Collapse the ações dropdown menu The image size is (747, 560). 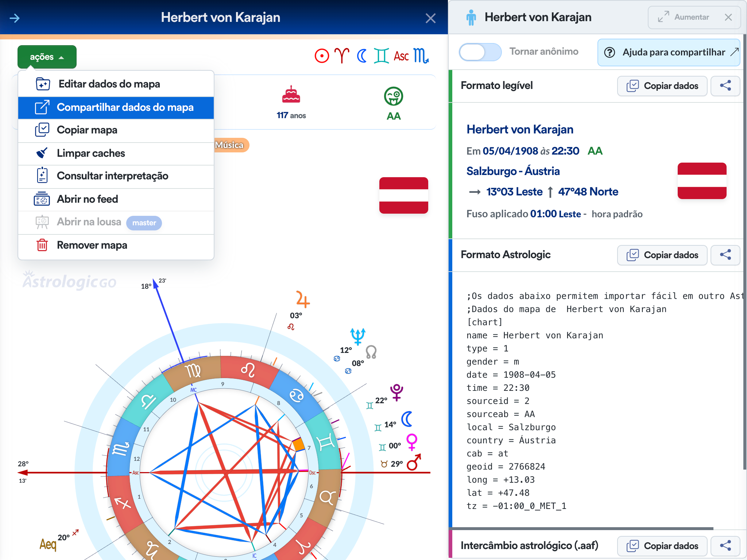pyautogui.click(x=47, y=57)
